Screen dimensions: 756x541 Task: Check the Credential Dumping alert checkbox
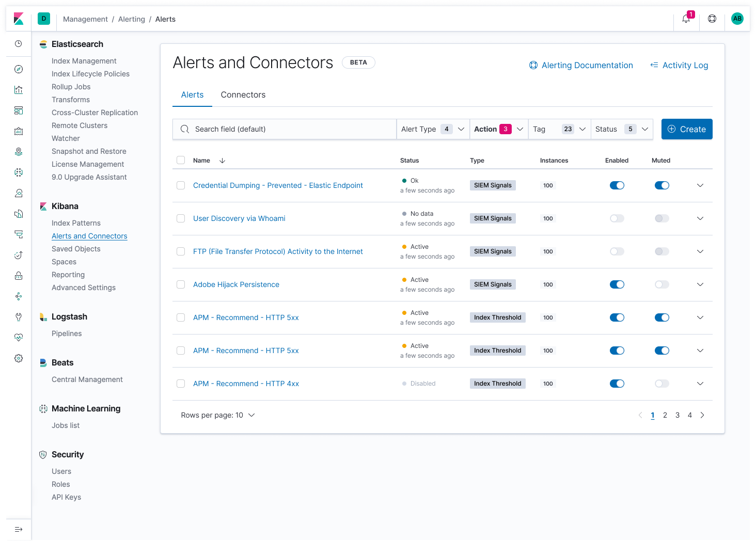181,185
